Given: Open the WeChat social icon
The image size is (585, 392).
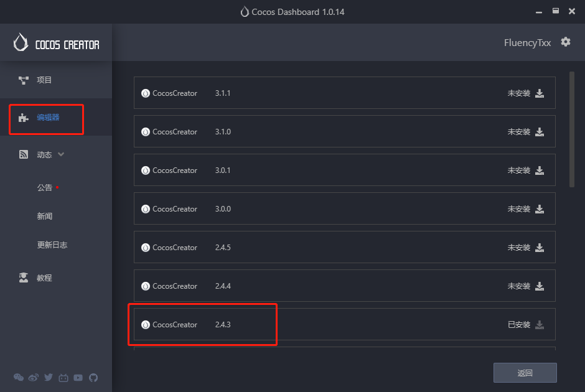Looking at the screenshot, I should [19, 378].
